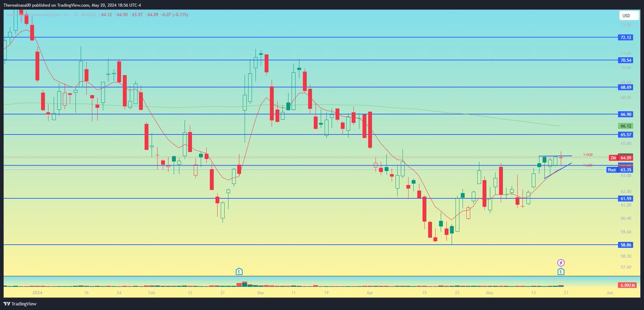This screenshot has width=644, height=310.
Task: Click the earnings E marker near May 21
Action: [x=561, y=272]
